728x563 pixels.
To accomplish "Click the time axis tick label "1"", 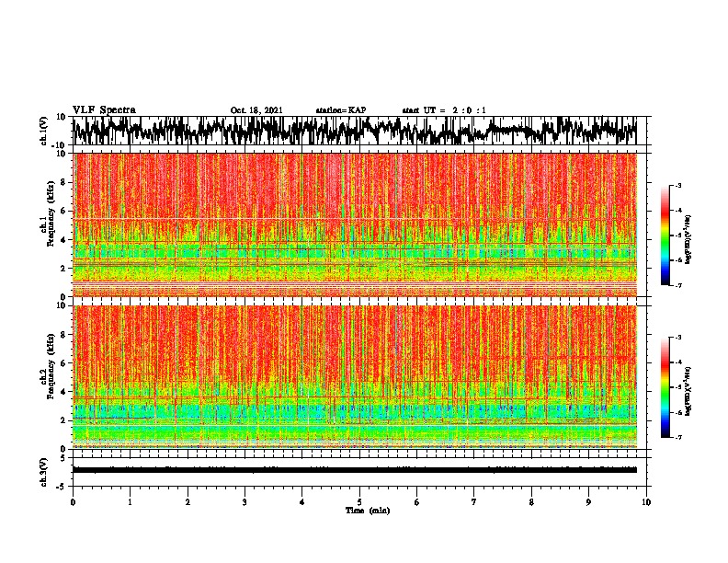I will tap(130, 502).
